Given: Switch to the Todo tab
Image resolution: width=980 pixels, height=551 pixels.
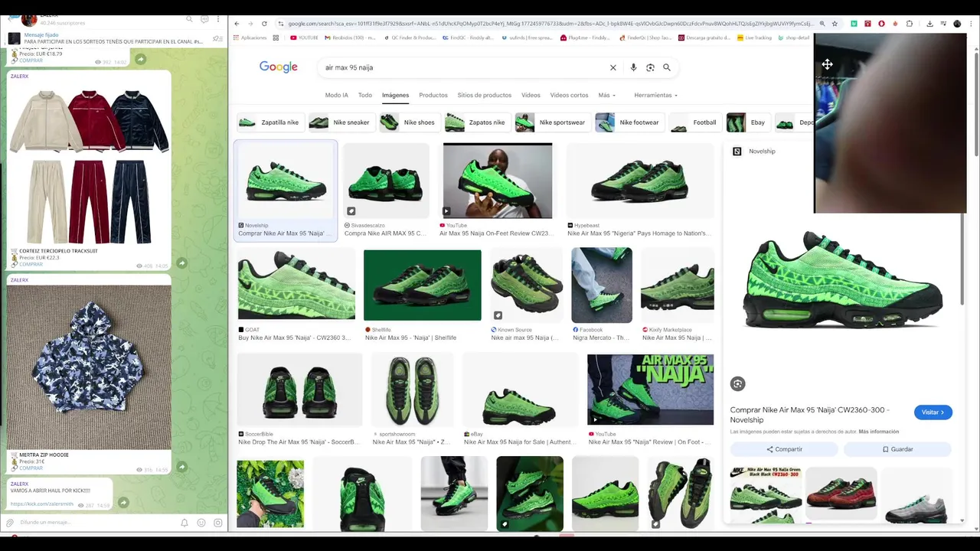Looking at the screenshot, I should [365, 95].
